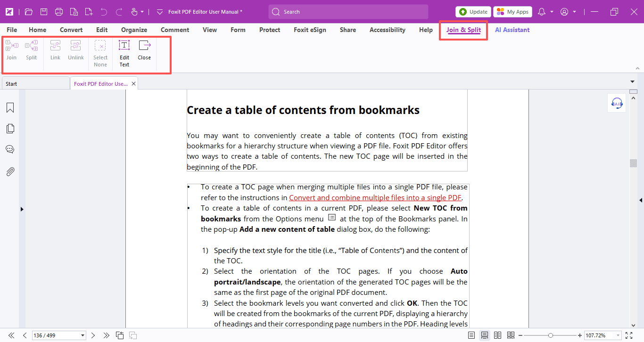Click the Foxit logo in the title bar
644x342 pixels.
click(9, 12)
